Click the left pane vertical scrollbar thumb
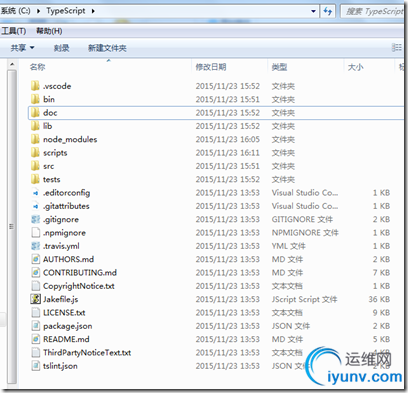 tap(12, 226)
